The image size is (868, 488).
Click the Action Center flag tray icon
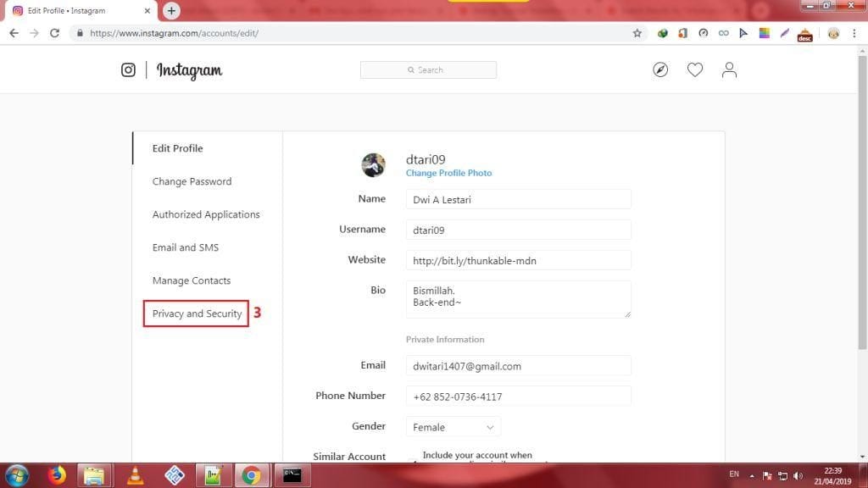tap(767, 476)
